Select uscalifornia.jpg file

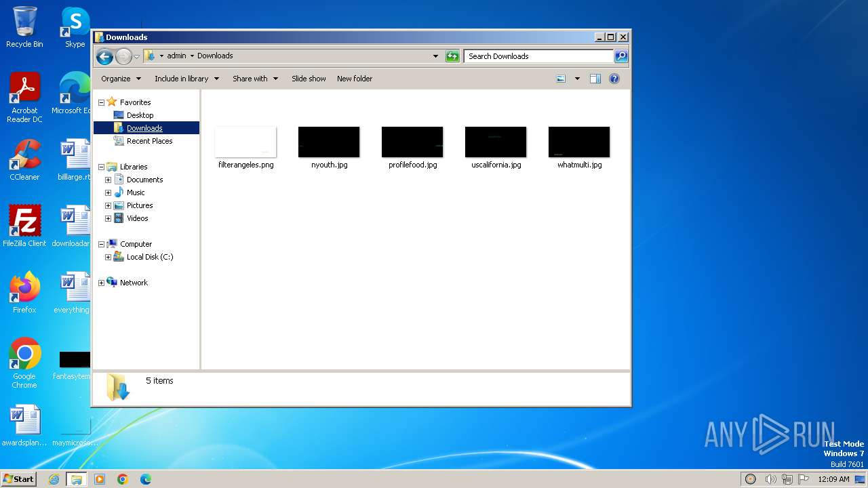pos(496,148)
